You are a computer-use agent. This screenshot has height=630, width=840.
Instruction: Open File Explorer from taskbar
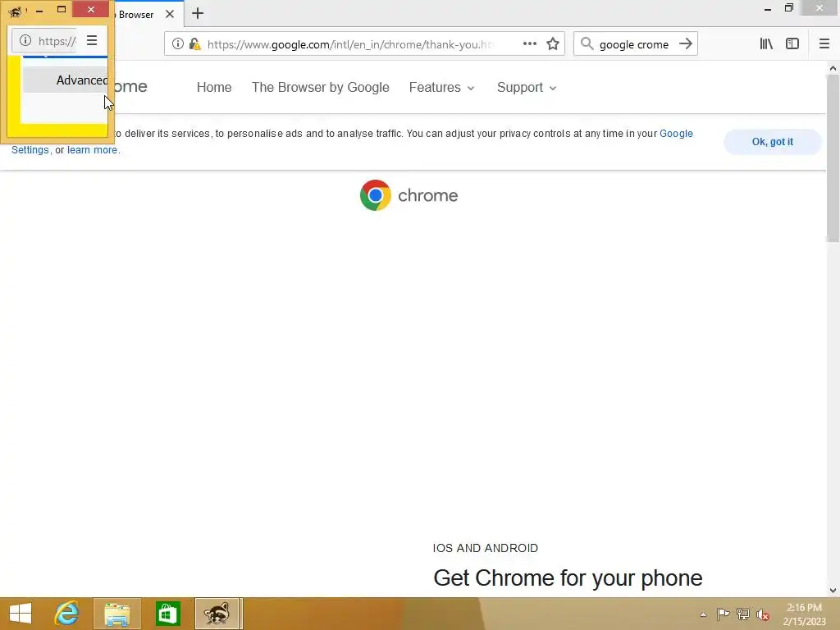[116, 614]
